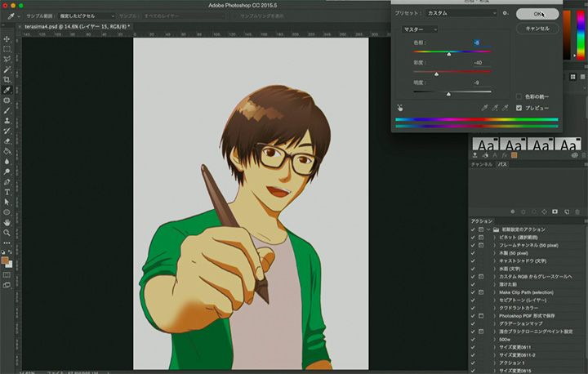
Task: Enable the 色彩の統一 (Colorize) checkbox
Action: (519, 97)
